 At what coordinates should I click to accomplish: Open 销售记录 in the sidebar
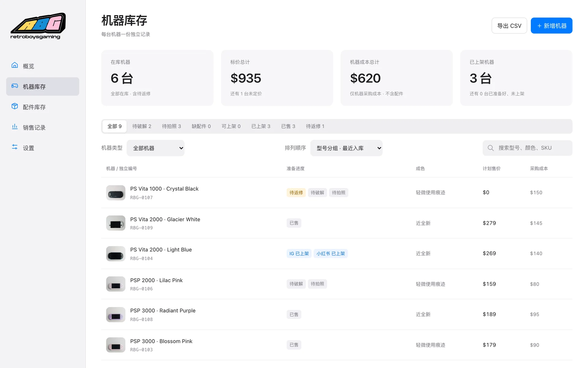[43, 128]
